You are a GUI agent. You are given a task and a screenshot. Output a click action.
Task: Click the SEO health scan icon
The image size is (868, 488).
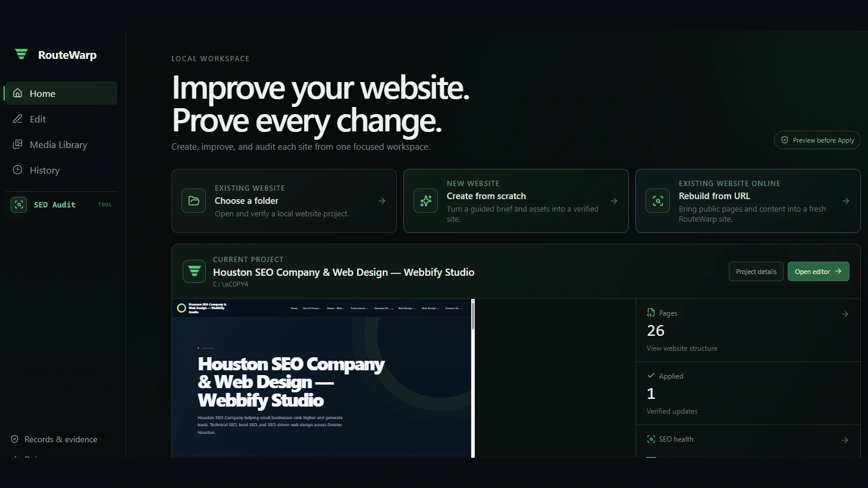click(651, 439)
